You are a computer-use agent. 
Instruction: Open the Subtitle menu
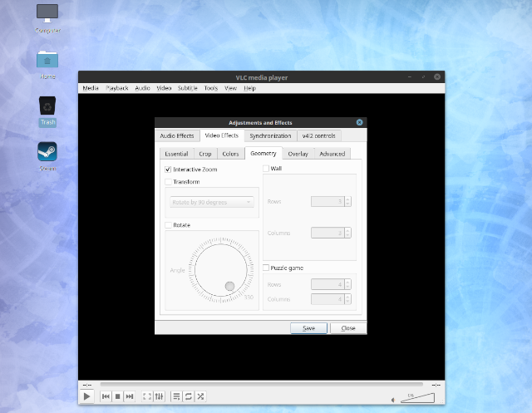click(x=187, y=88)
